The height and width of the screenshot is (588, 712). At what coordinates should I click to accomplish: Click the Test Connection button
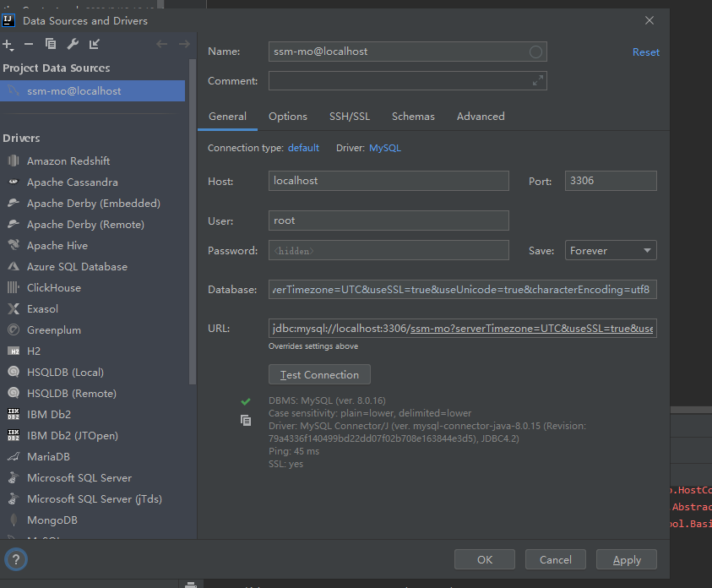pos(319,374)
